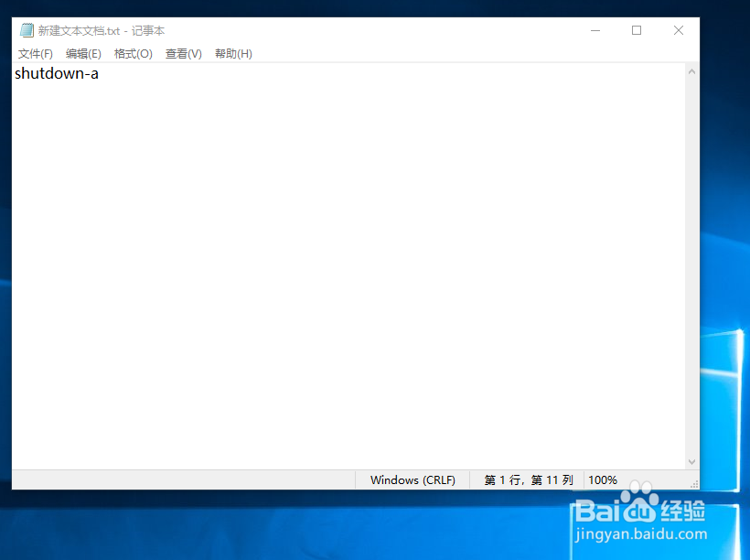Click the Notepad icon in the title bar
The width and height of the screenshot is (750, 560).
click(28, 29)
